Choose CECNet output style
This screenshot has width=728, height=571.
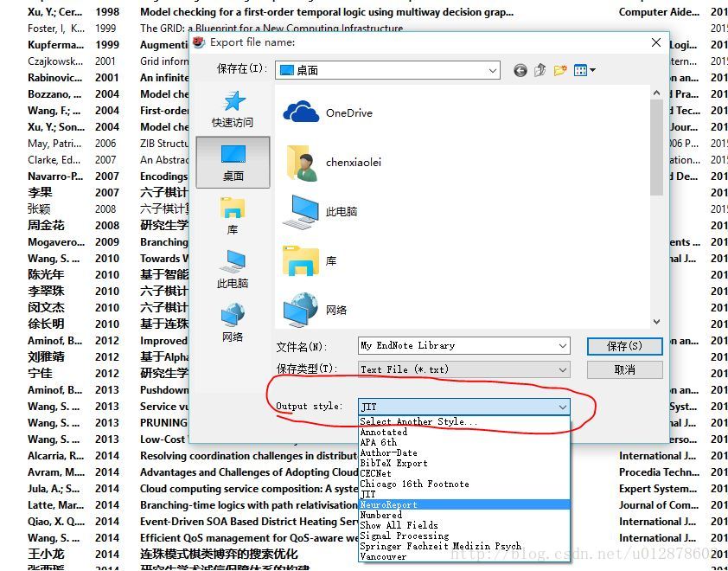click(464, 473)
